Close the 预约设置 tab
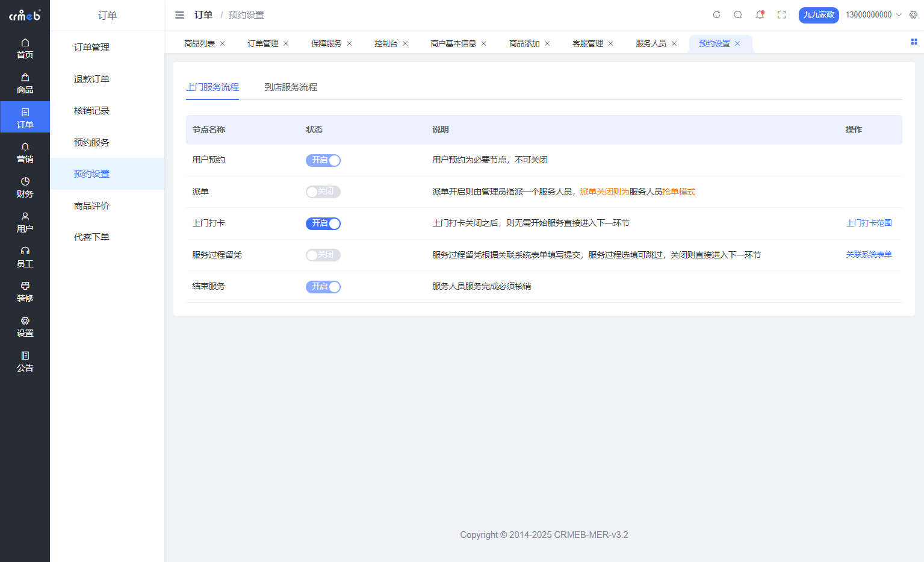The width and height of the screenshot is (924, 562). (x=737, y=43)
